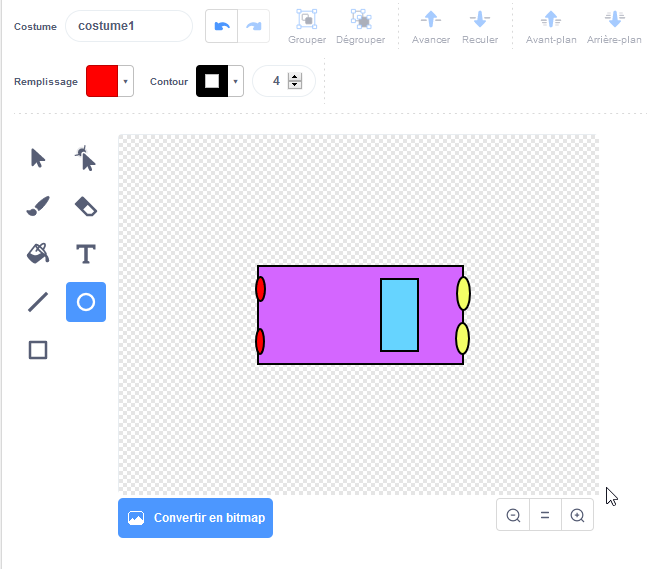Zoom in on the canvas

point(577,516)
